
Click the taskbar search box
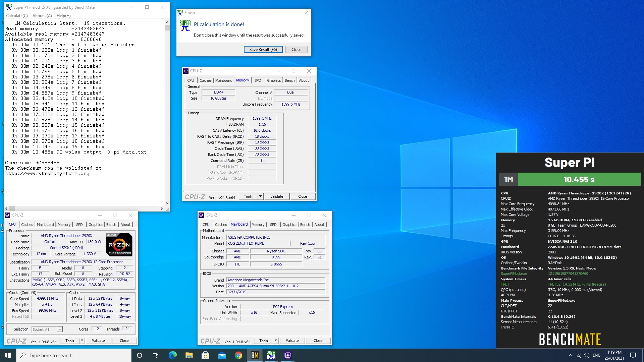coord(74,355)
